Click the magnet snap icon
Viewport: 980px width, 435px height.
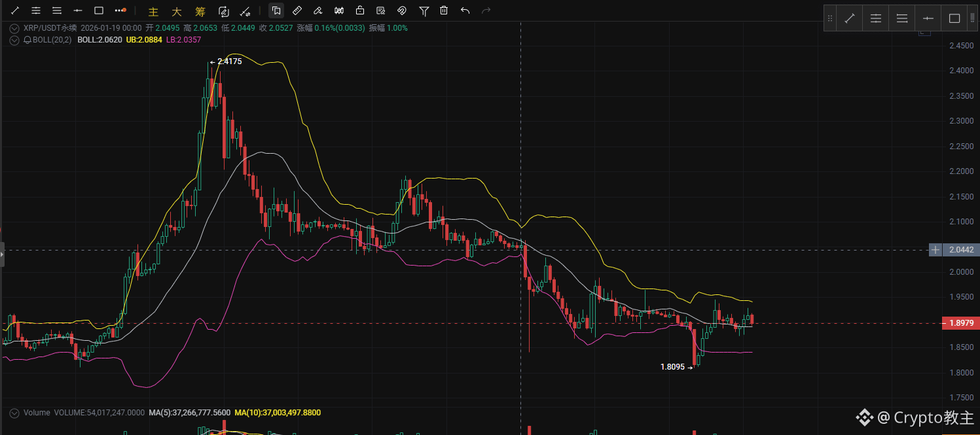402,10
